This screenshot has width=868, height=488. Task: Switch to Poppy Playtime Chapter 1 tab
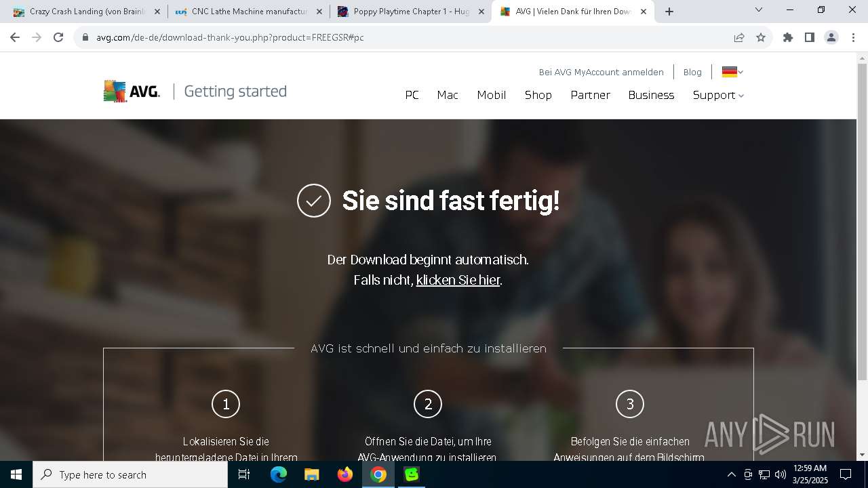[410, 12]
